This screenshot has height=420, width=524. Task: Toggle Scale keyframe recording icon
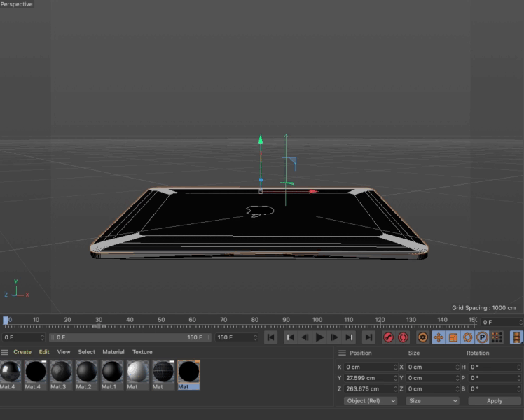[x=453, y=337]
